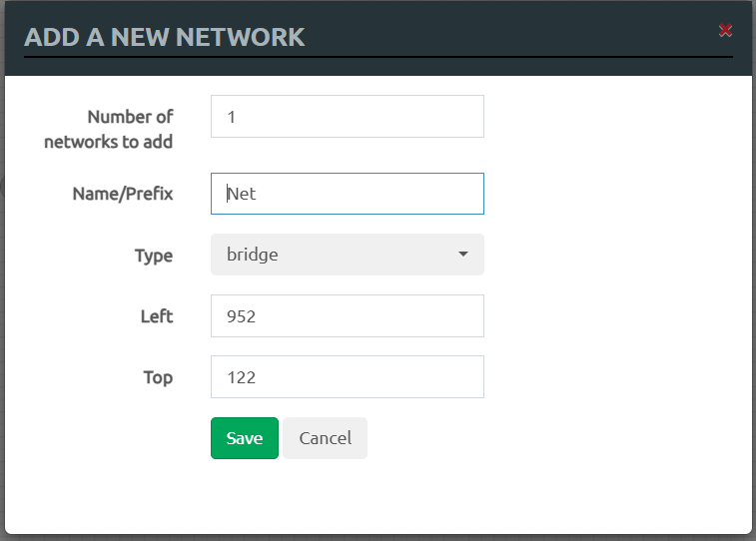Click the Name/Prefix label
The height and width of the screenshot is (541, 756).
[123, 194]
